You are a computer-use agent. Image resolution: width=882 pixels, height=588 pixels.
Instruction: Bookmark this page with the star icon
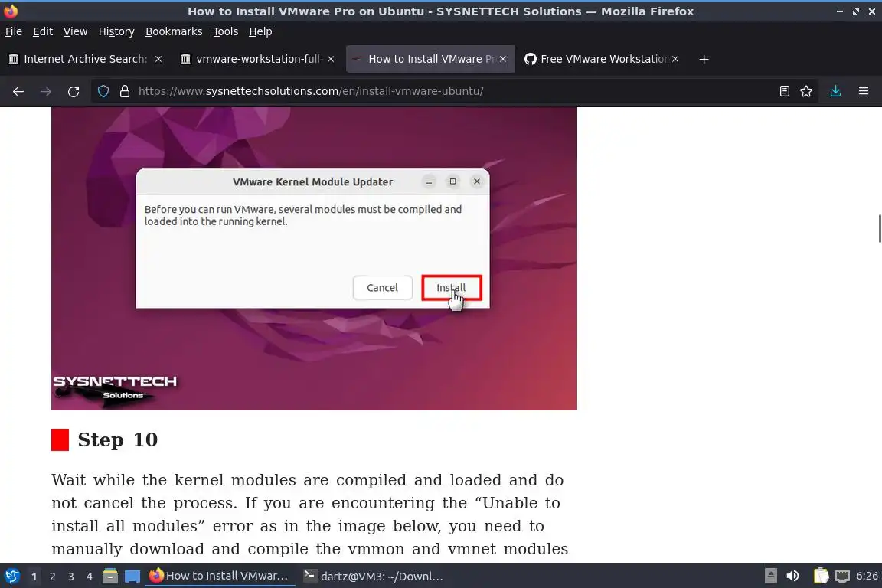(x=806, y=91)
